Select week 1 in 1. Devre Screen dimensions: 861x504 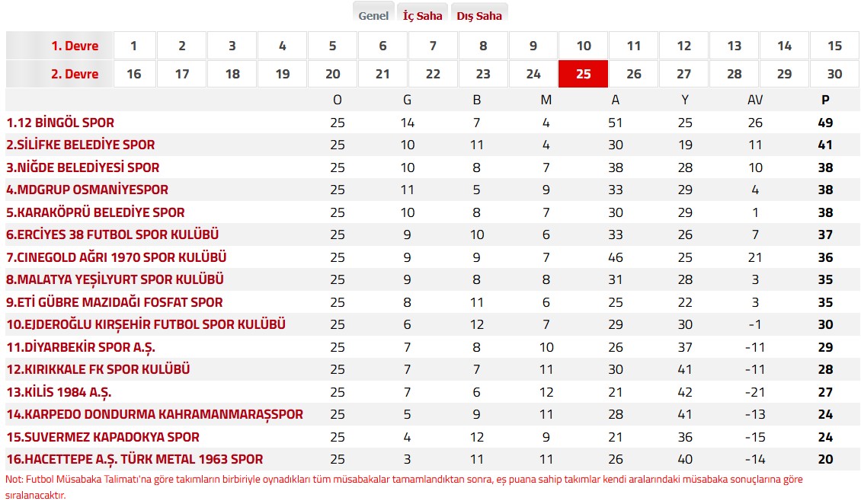click(133, 46)
